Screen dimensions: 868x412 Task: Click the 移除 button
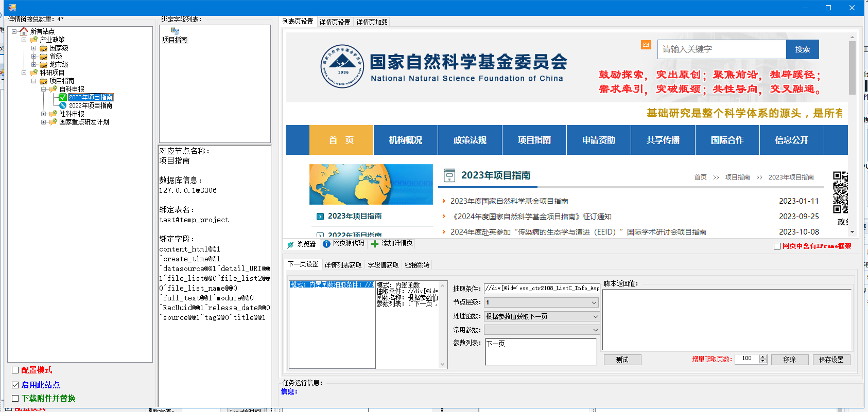pos(790,360)
